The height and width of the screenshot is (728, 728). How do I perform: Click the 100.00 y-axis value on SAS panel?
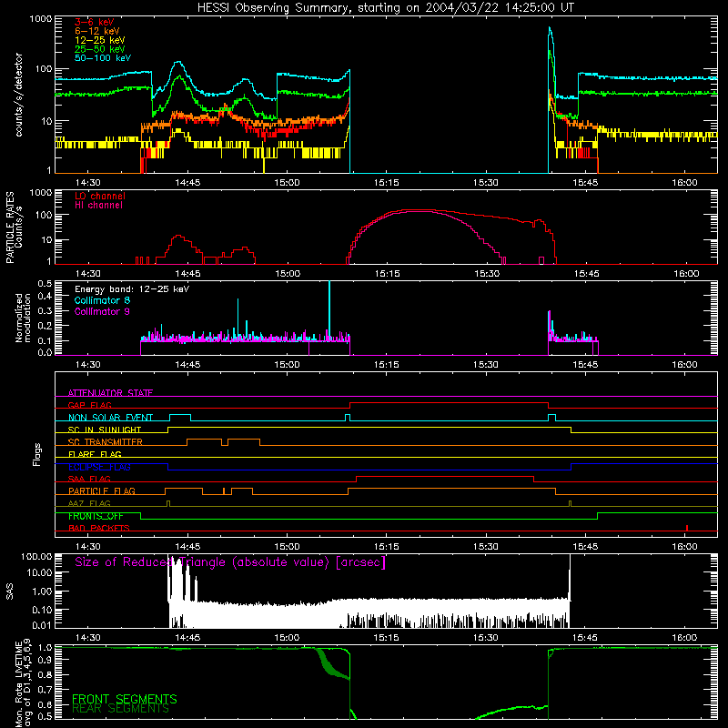coord(36,557)
